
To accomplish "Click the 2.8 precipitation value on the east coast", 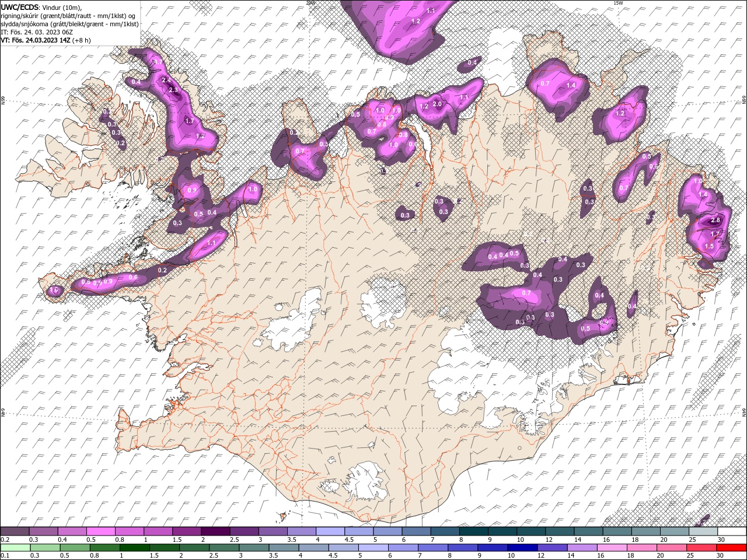I will (715, 220).
